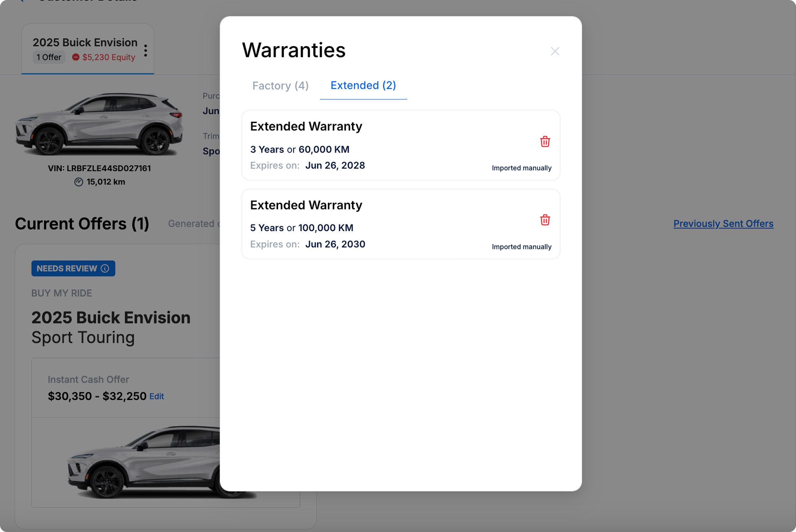Click the 1 Offer badge
This screenshot has height=532, width=796.
pos(49,57)
